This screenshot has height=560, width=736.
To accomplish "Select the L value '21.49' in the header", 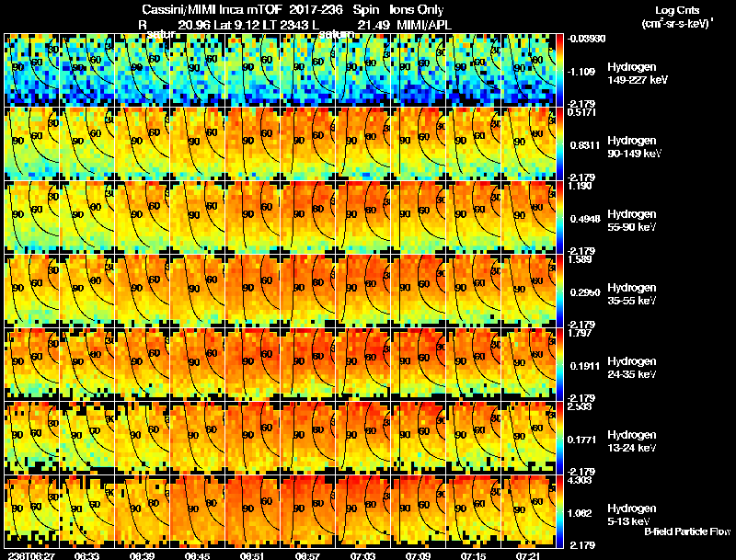I will coord(374,25).
